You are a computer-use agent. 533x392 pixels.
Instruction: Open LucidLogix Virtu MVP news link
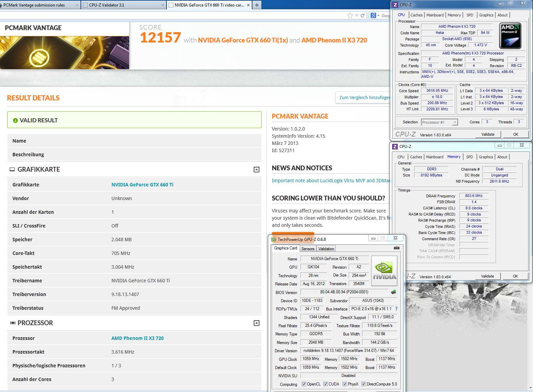331,181
